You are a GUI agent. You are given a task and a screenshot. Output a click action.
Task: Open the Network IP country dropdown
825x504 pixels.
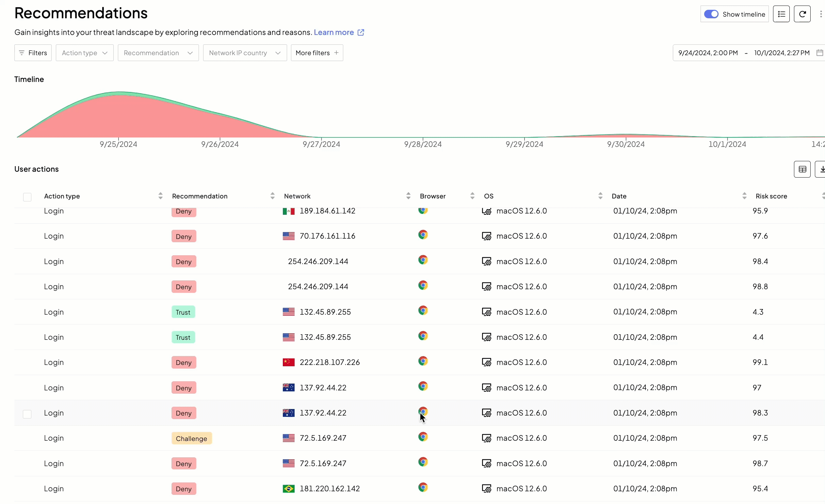(x=245, y=53)
